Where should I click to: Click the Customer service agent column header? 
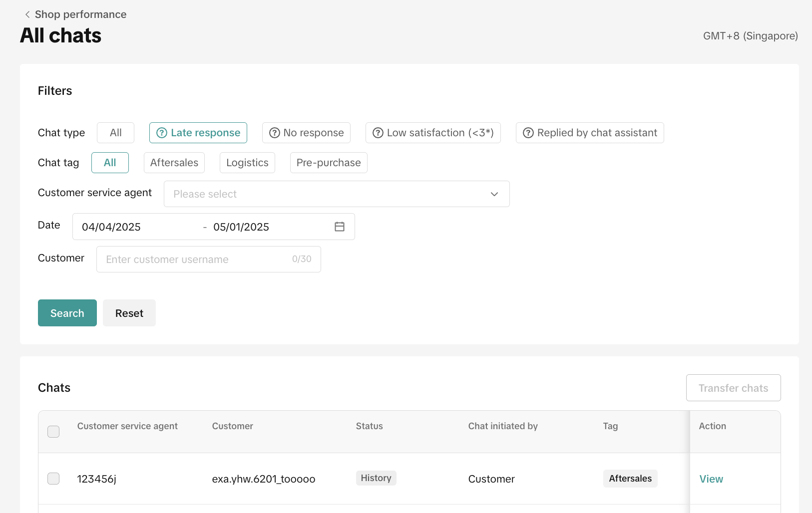coord(127,426)
